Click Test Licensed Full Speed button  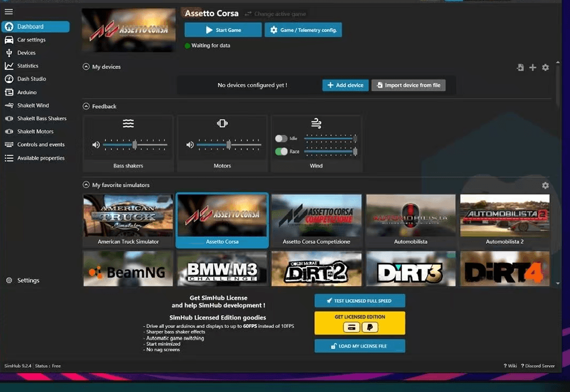(x=359, y=301)
